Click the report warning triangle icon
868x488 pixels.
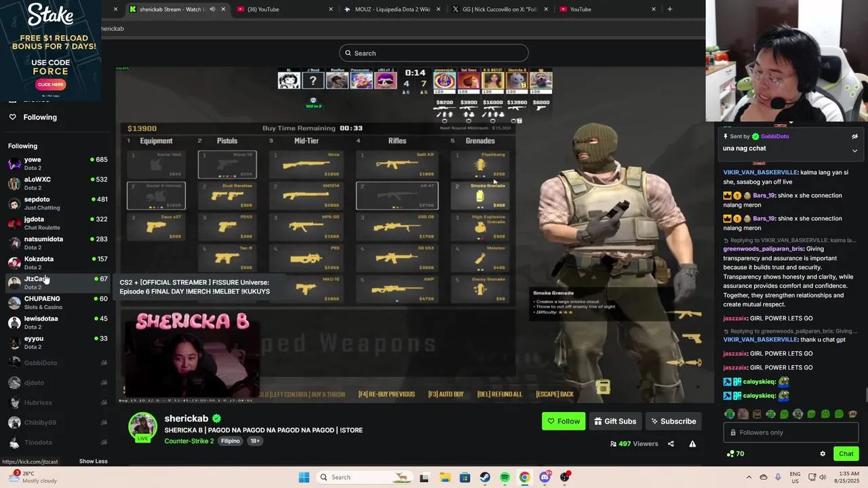click(692, 444)
